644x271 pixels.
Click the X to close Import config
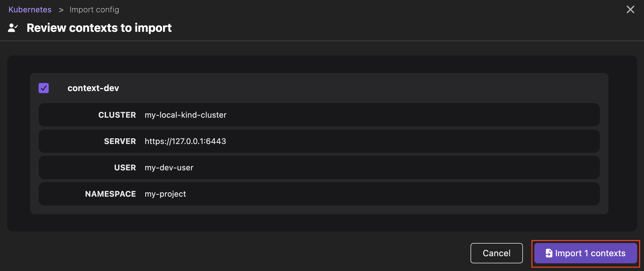pyautogui.click(x=630, y=9)
